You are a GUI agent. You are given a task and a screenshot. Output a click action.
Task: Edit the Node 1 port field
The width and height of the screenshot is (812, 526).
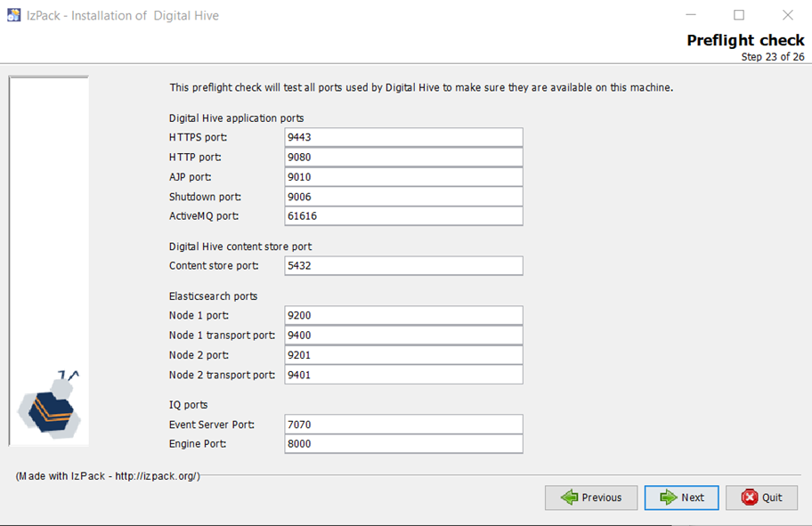(404, 315)
